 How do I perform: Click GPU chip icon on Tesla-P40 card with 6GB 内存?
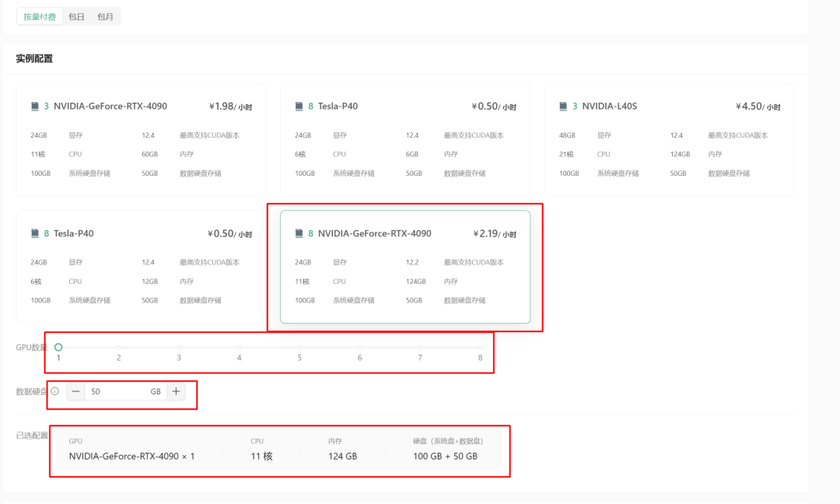click(299, 106)
